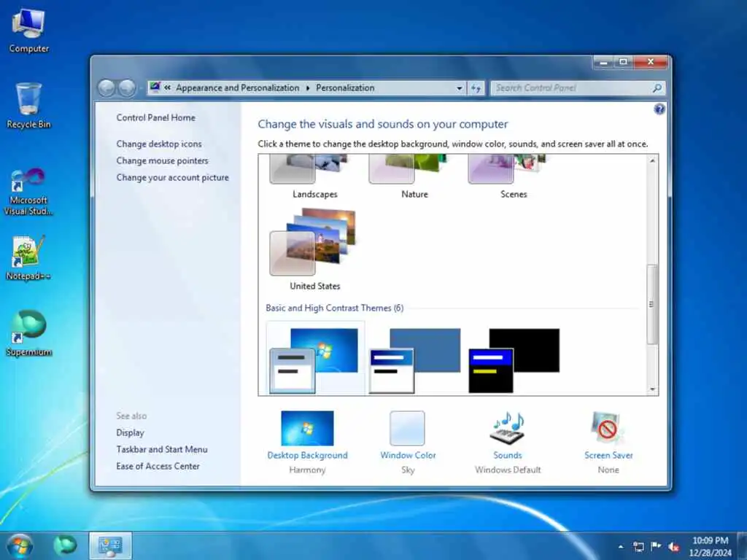Open Ease of Access Center link

pos(158,466)
